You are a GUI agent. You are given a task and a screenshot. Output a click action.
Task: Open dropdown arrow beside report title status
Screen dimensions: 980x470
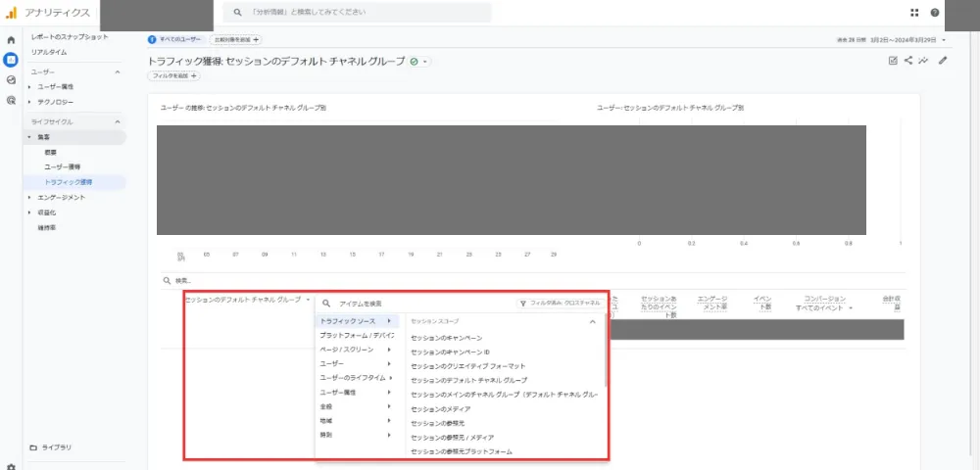coord(425,62)
